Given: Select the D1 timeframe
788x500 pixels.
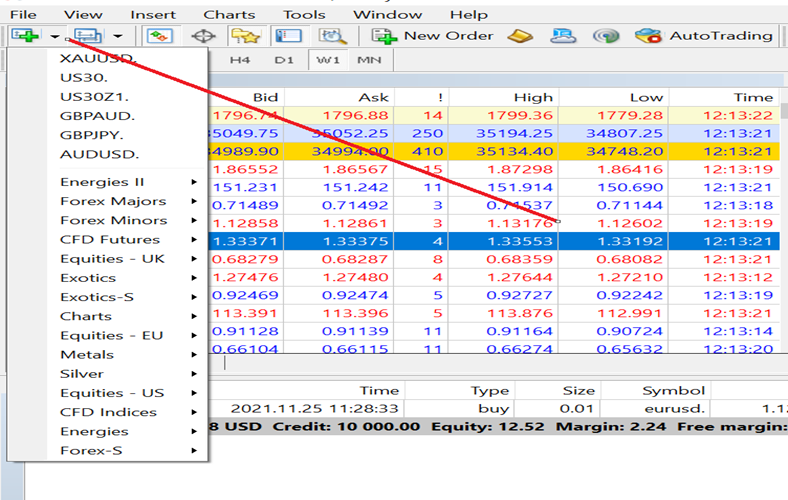Looking at the screenshot, I should click(x=284, y=60).
